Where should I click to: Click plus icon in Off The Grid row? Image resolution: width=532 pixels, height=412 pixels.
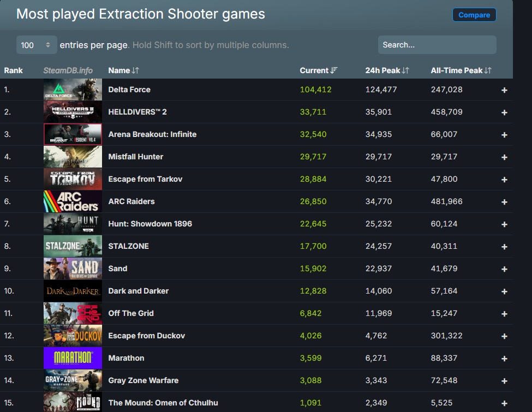(504, 314)
